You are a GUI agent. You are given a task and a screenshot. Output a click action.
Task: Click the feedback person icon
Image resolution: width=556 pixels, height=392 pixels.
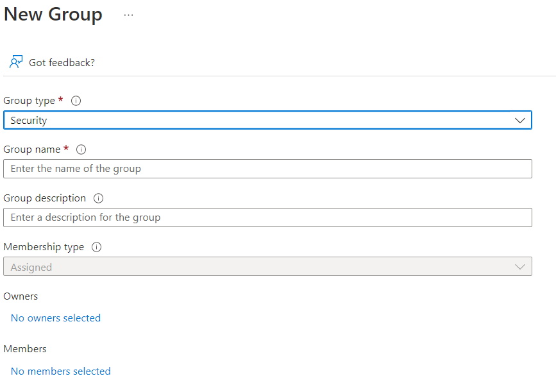(x=16, y=62)
